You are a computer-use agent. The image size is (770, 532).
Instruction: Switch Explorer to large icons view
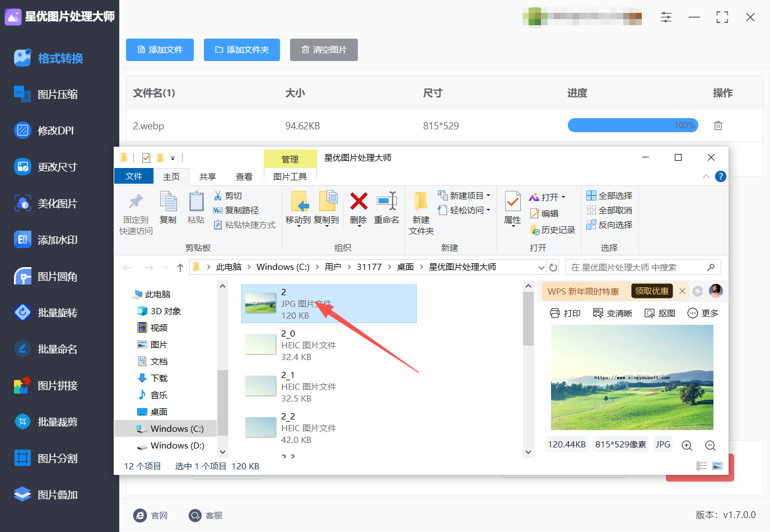(717, 466)
